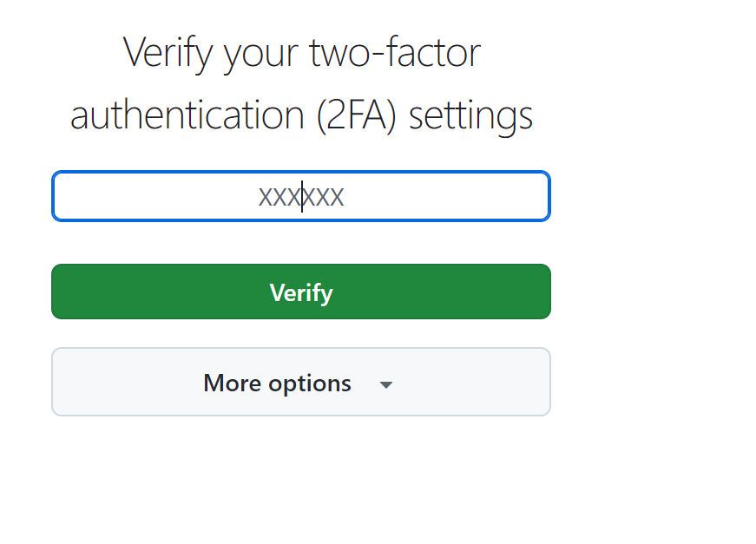756x544 pixels.
Task: Click the Verify label on green button
Action: [x=301, y=292]
